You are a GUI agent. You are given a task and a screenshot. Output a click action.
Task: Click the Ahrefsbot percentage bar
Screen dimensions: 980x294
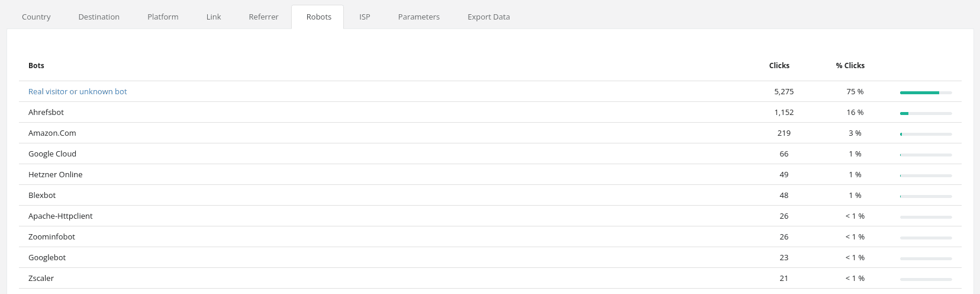(926, 113)
